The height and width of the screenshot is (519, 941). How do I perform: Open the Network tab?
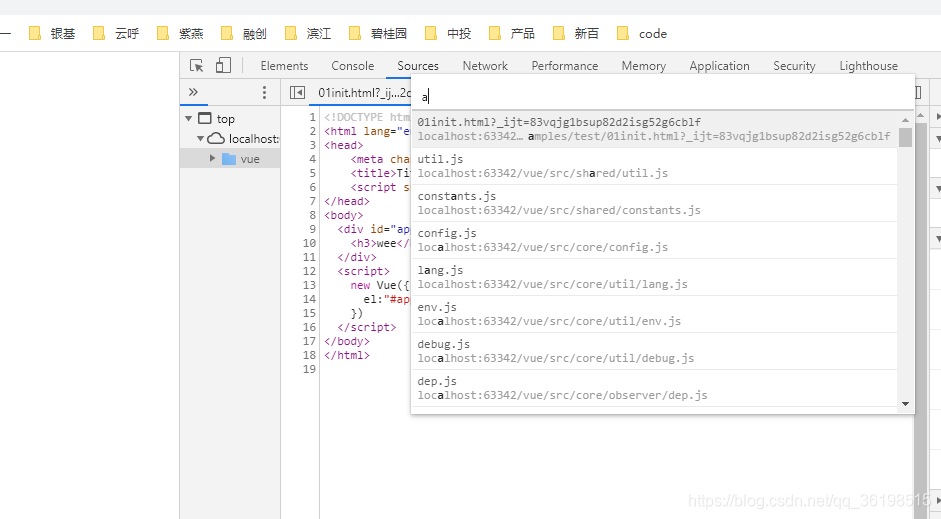click(x=485, y=66)
